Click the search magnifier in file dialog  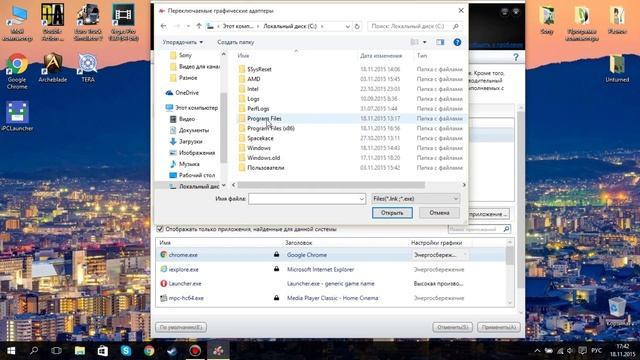tap(456, 26)
